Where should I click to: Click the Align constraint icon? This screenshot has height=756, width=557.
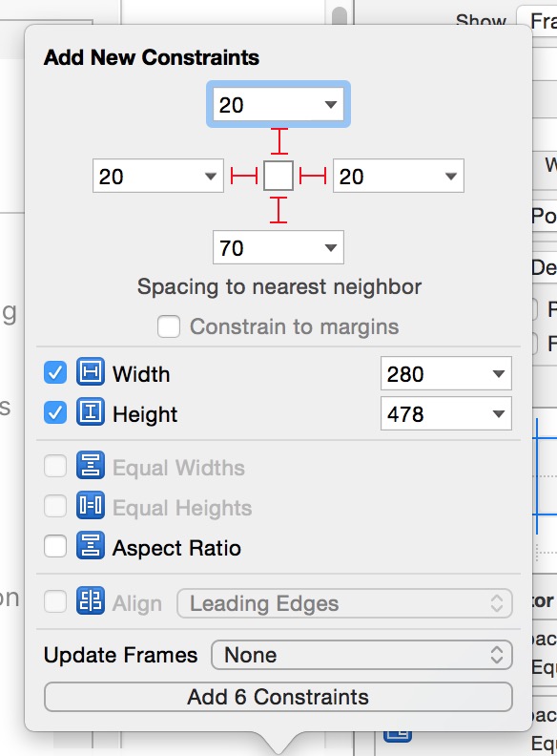point(90,600)
